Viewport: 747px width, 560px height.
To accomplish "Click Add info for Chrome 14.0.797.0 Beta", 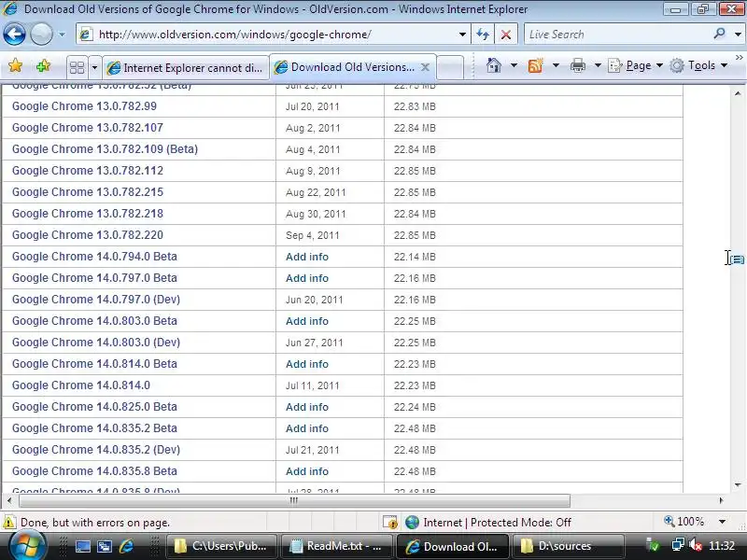I will [x=307, y=278].
